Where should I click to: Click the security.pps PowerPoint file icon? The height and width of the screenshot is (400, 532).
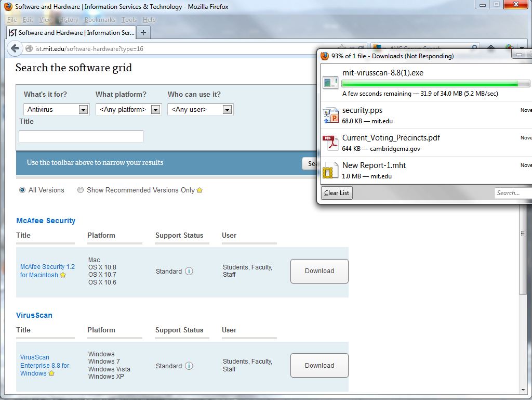point(330,115)
